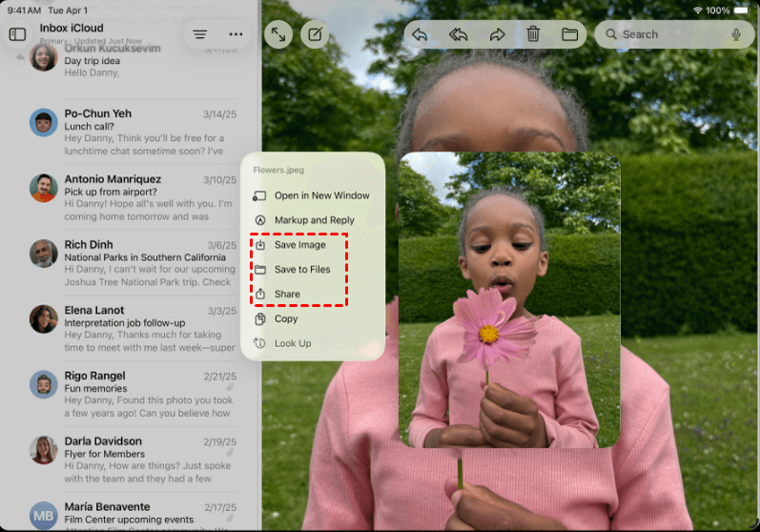Delete message with trash icon

533,34
